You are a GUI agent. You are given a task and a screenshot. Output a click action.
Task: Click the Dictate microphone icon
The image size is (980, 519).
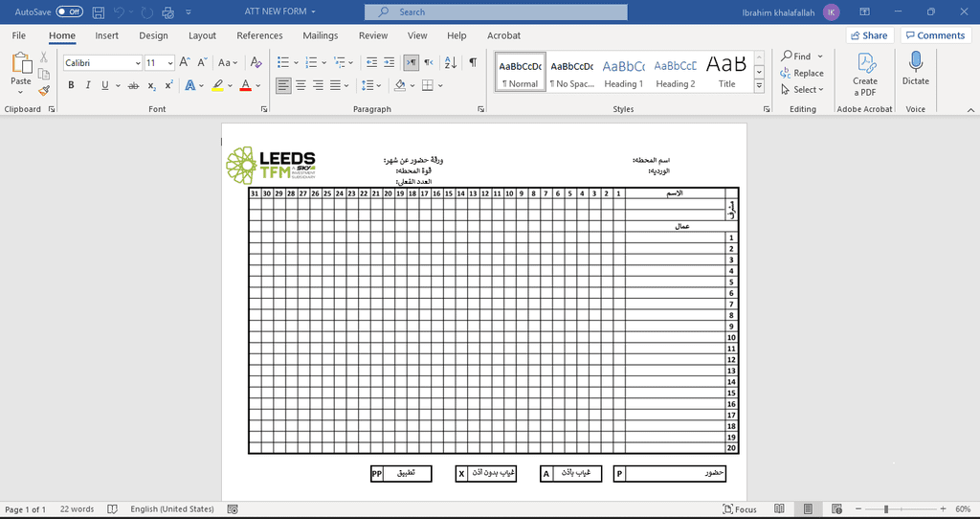click(x=915, y=63)
